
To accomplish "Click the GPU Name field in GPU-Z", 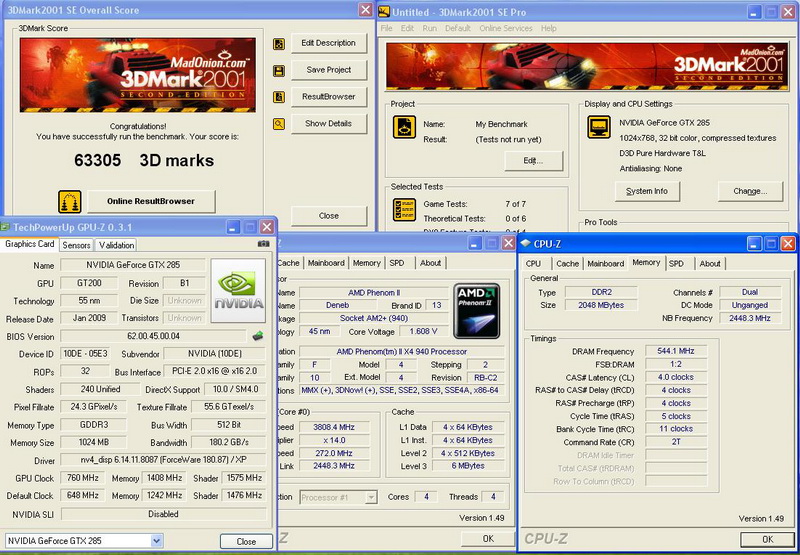I will point(133,265).
